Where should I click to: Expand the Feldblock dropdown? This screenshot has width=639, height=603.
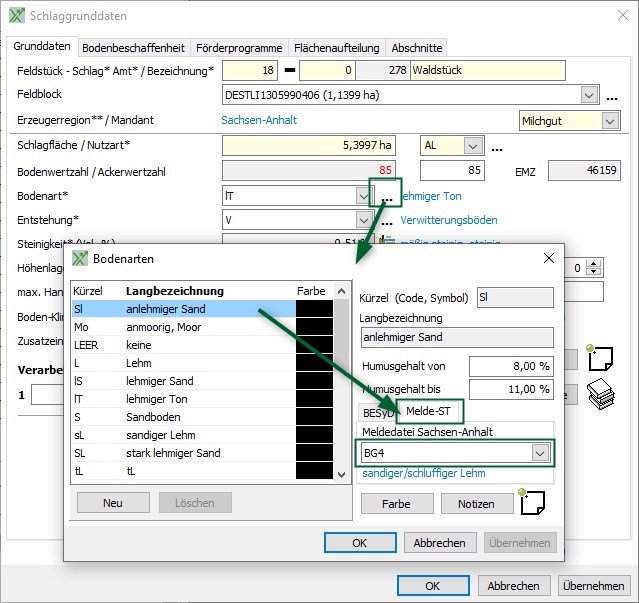(x=588, y=95)
